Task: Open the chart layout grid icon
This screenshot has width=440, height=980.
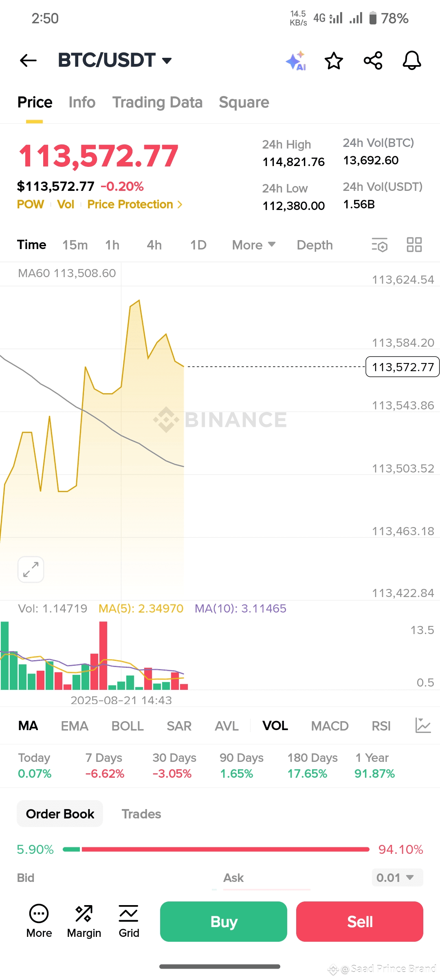Action: [414, 245]
